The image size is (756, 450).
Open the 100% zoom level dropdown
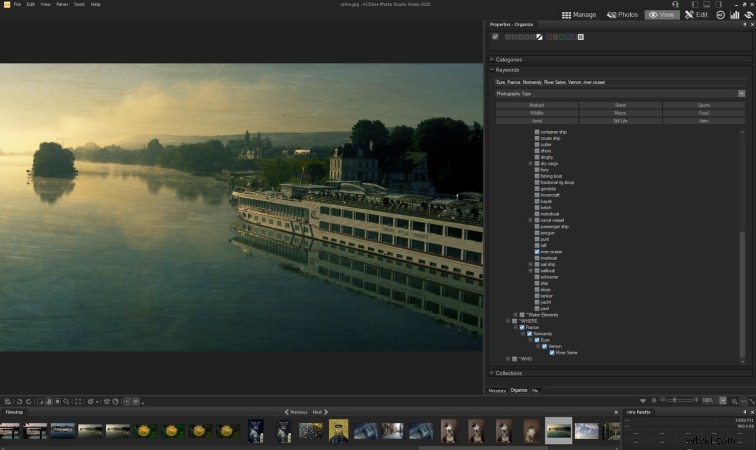pos(723,401)
